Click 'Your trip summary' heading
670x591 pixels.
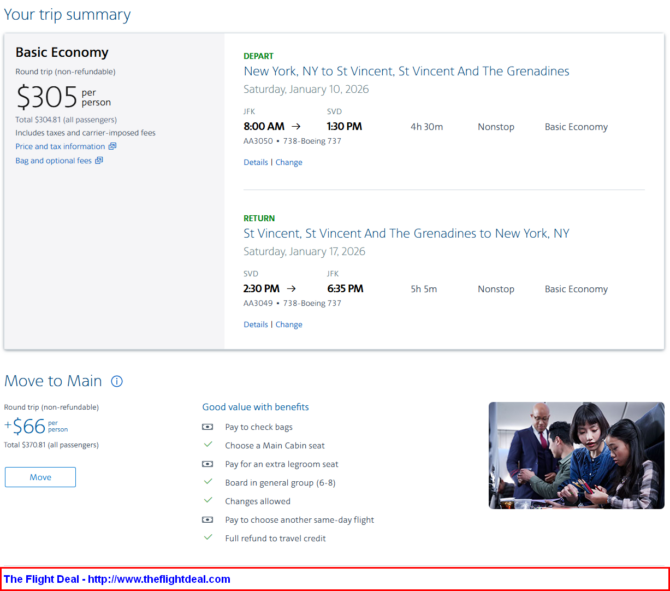[x=68, y=15]
